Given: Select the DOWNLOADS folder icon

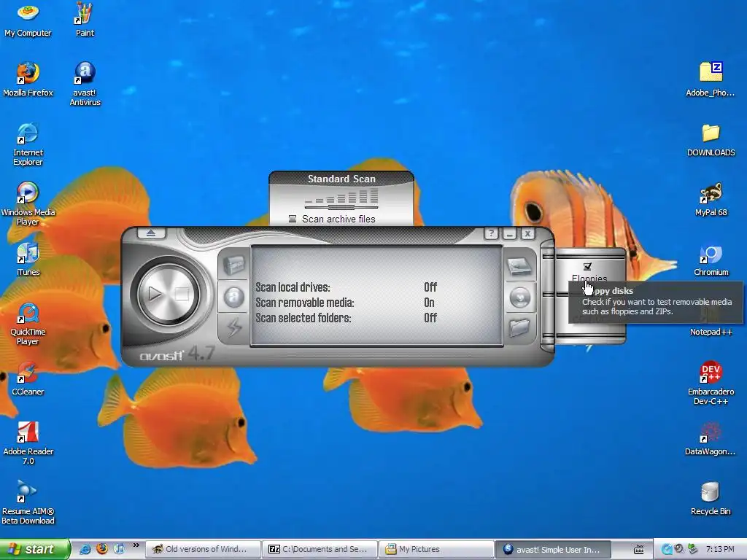Looking at the screenshot, I should (x=711, y=139).
